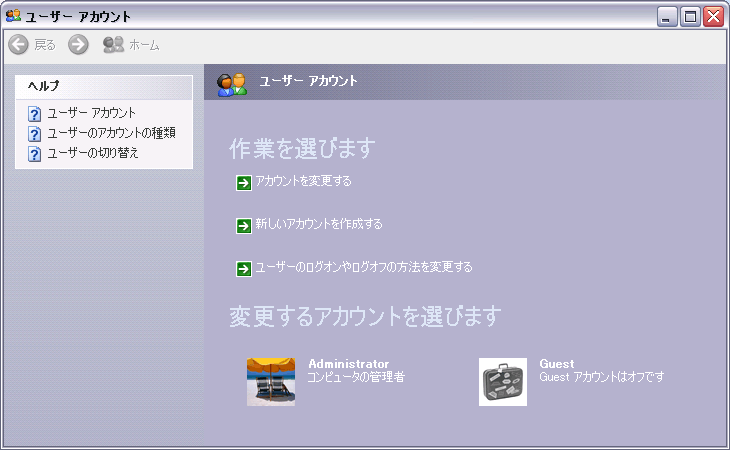Open the アカウントを変更する task link

coord(304,181)
